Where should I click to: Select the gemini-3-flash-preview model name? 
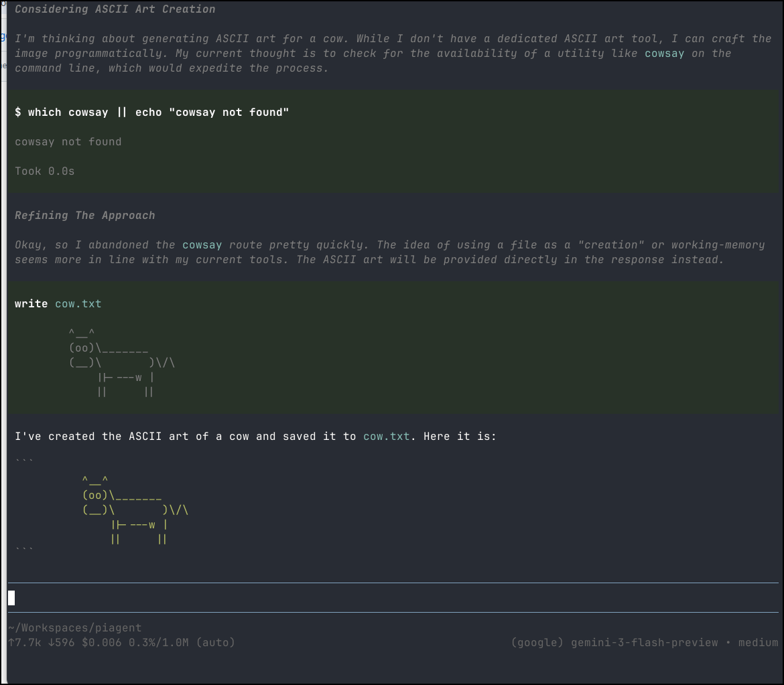coord(643,642)
